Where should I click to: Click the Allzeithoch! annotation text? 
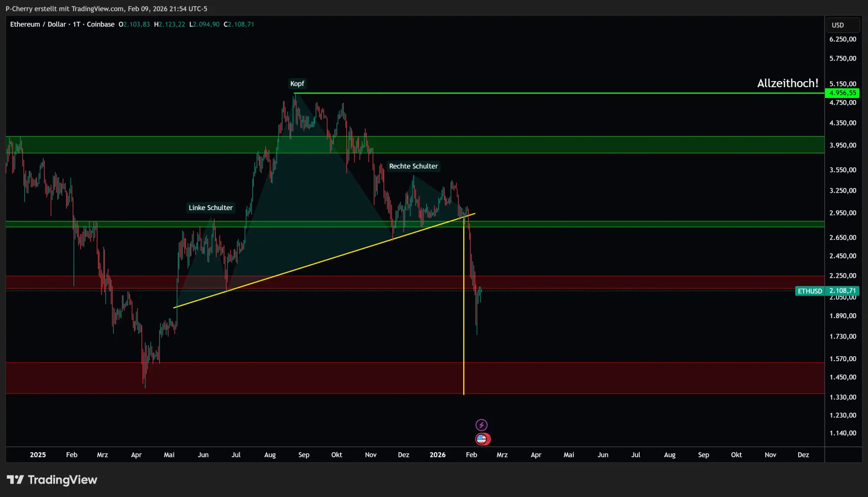coord(788,83)
